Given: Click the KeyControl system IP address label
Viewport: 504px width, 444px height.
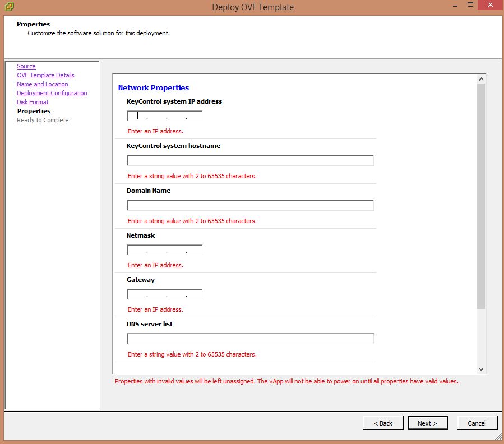Looking at the screenshot, I should tap(174, 101).
